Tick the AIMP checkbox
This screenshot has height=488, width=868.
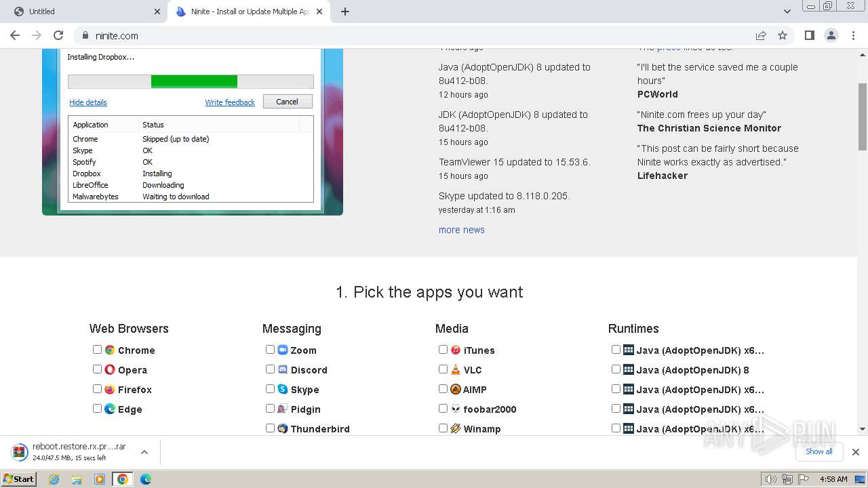click(x=443, y=389)
